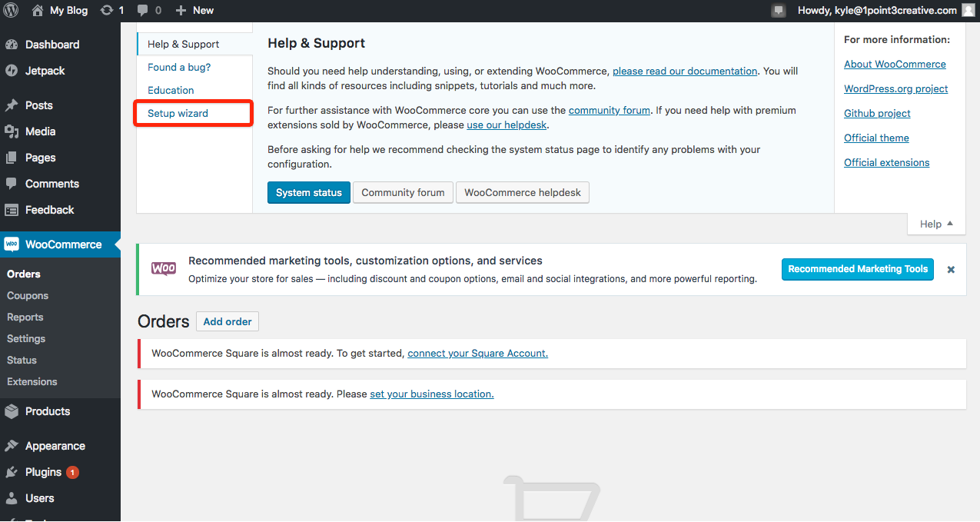Open the Official extensions link
The width and height of the screenshot is (980, 522).
click(886, 162)
